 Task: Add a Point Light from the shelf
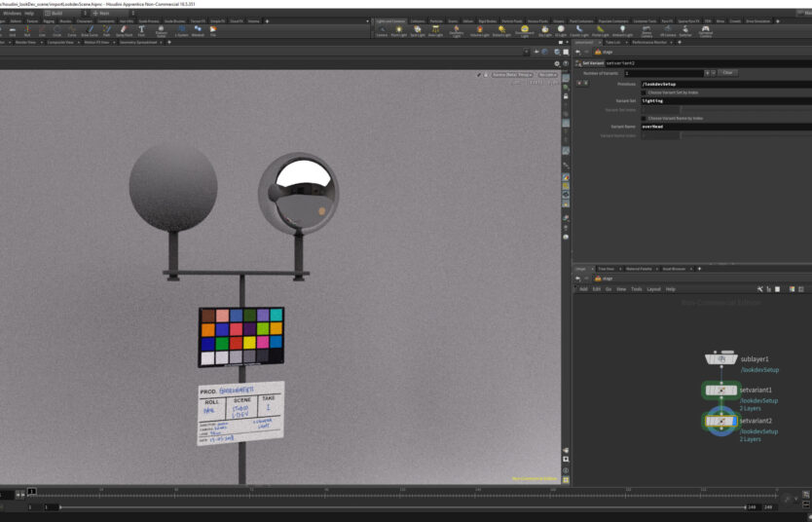click(x=398, y=30)
